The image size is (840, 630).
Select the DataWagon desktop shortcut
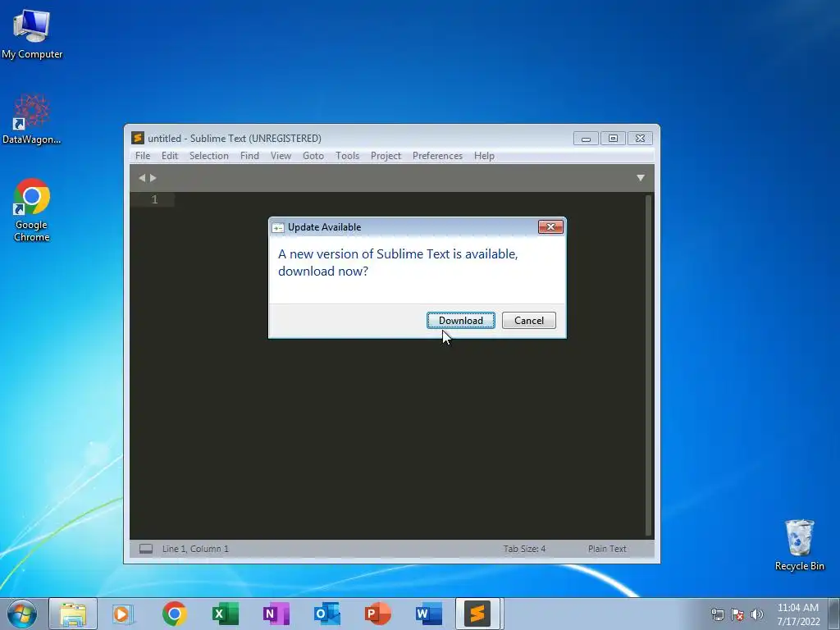tap(32, 120)
